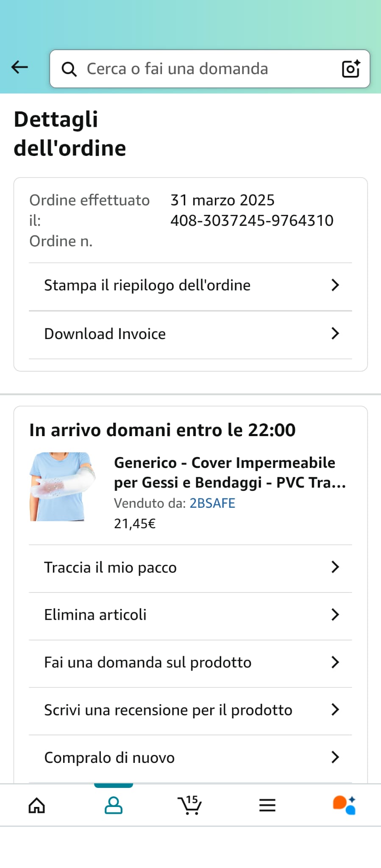Image resolution: width=381 pixels, height=868 pixels.
Task: Tap the chevron beside Download Invoice
Action: 335,334
